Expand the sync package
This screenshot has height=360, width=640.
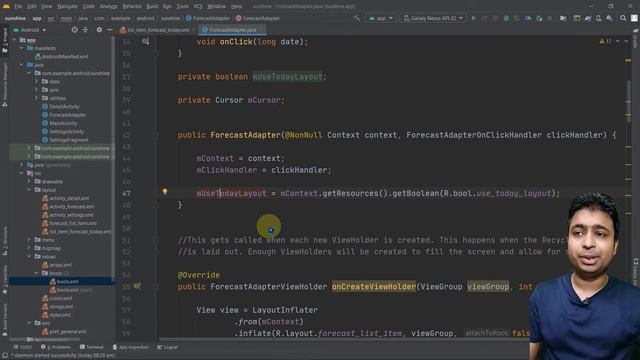point(36,90)
